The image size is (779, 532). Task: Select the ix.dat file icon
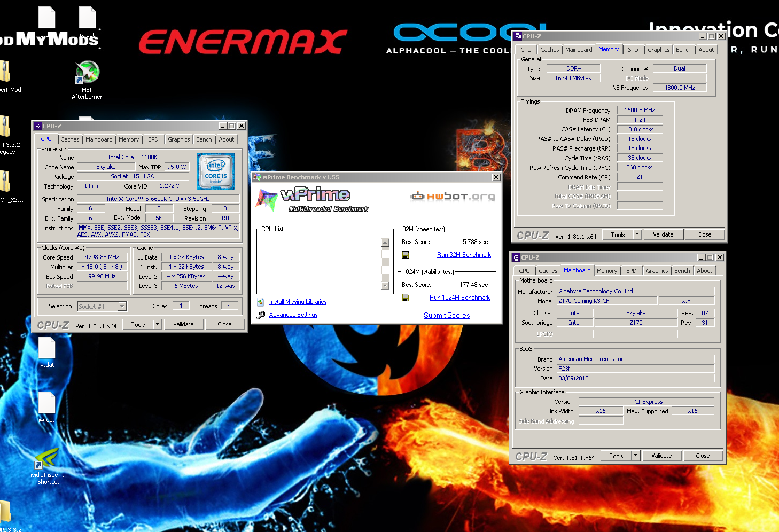pyautogui.click(x=88, y=18)
